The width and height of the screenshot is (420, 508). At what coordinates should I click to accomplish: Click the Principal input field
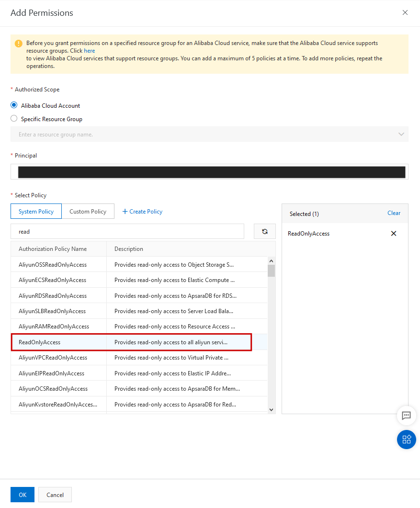(209, 172)
